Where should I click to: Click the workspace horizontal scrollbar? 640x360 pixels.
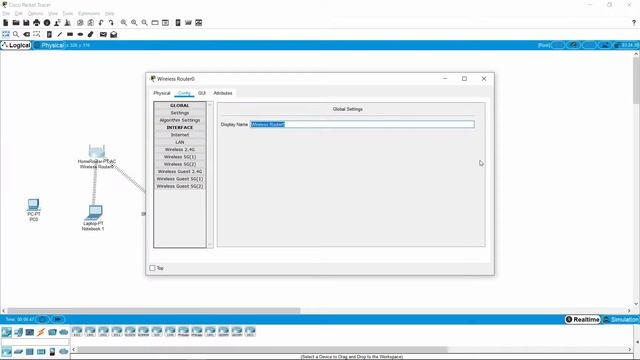(153, 311)
